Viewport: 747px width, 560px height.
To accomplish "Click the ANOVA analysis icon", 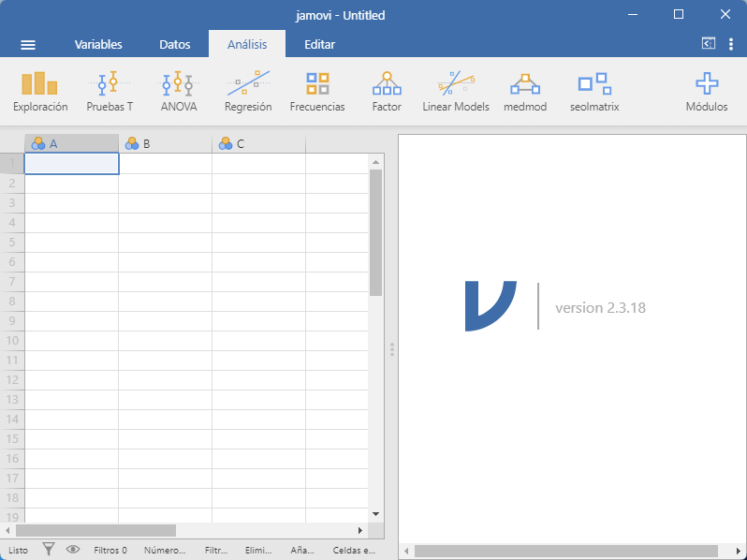I will coord(179,93).
